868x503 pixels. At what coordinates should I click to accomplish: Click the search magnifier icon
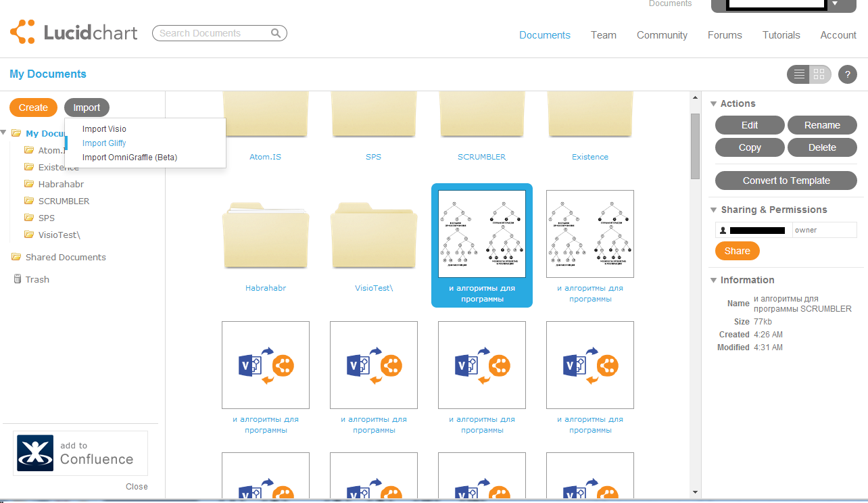276,33
